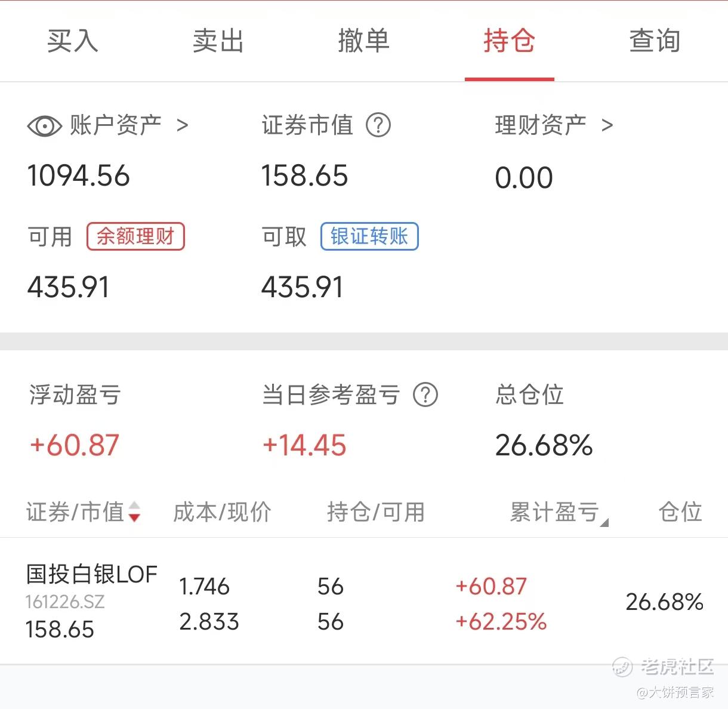Tap the 银证转账 button
This screenshot has height=709, width=728.
tap(369, 236)
